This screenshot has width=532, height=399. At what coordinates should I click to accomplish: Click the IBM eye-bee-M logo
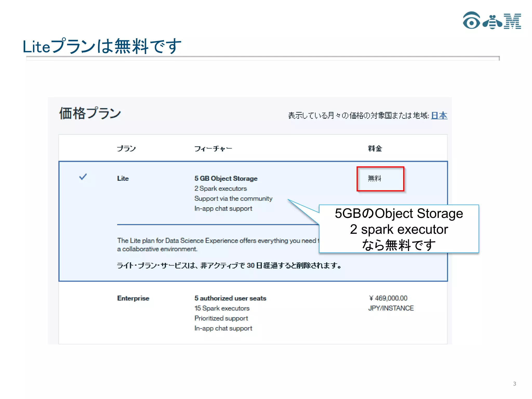[x=492, y=21]
